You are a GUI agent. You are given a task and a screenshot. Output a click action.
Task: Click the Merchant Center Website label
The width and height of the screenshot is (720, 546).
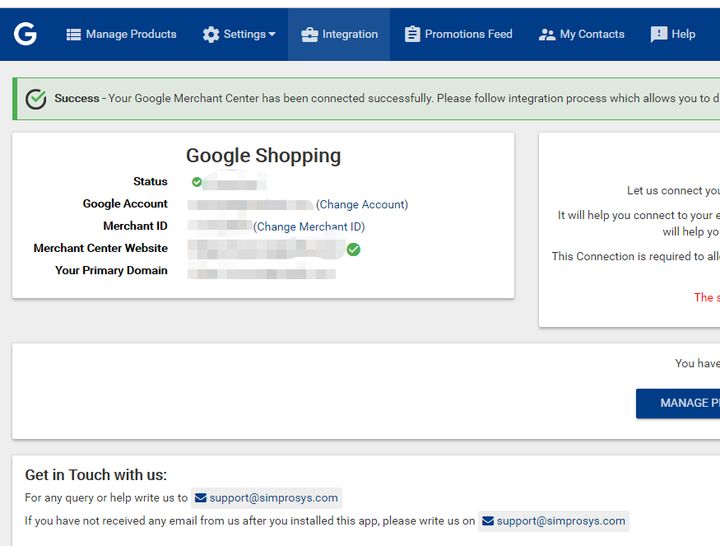click(x=101, y=248)
